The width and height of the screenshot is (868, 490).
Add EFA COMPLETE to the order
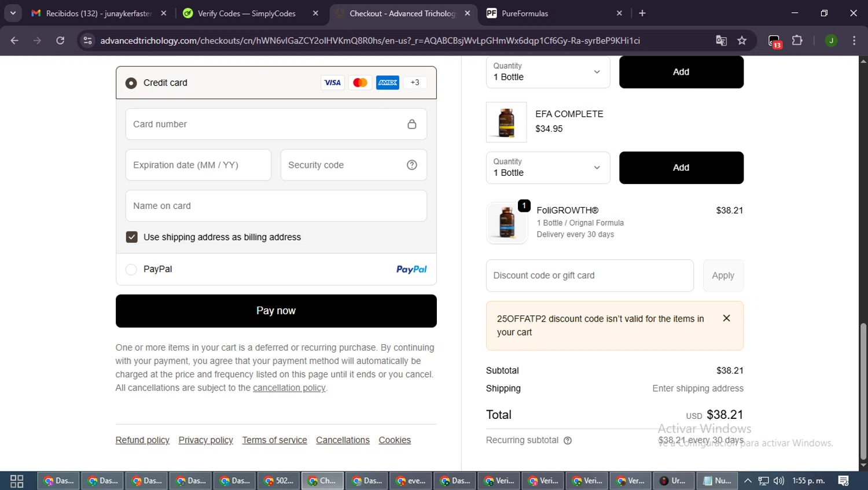(681, 168)
